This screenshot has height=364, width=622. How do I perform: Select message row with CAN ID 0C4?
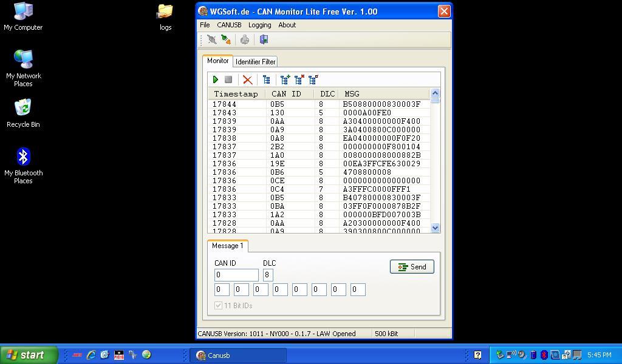319,189
